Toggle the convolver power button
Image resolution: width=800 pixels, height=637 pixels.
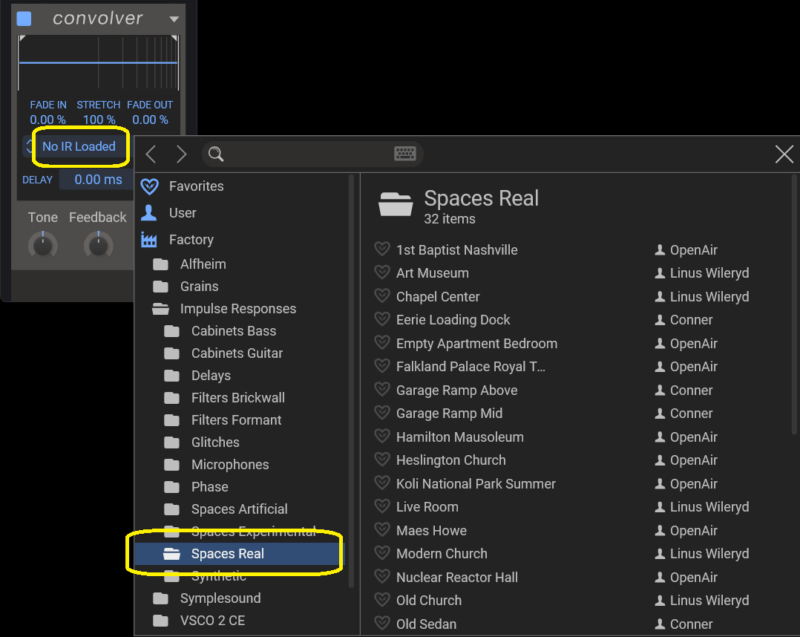click(x=24, y=19)
